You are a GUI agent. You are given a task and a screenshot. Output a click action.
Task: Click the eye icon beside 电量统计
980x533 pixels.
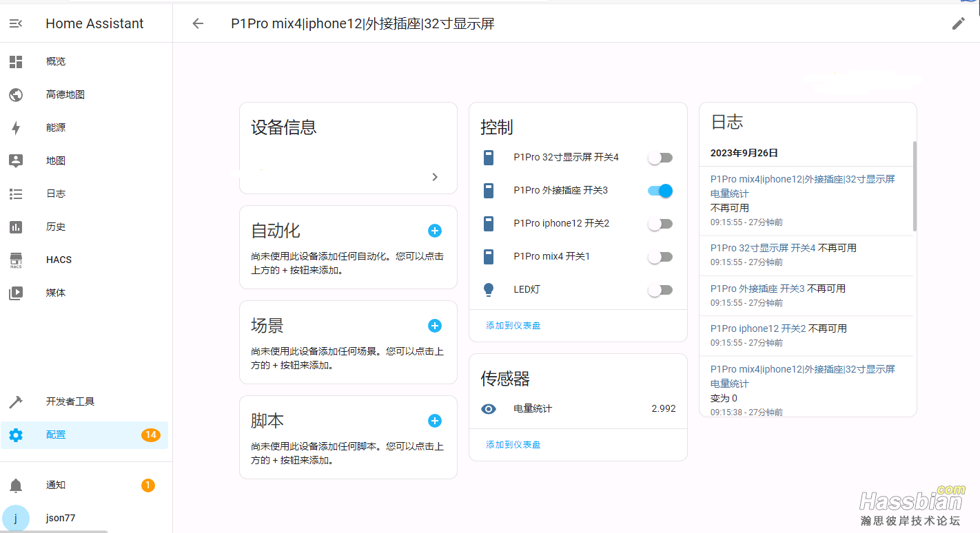point(489,409)
